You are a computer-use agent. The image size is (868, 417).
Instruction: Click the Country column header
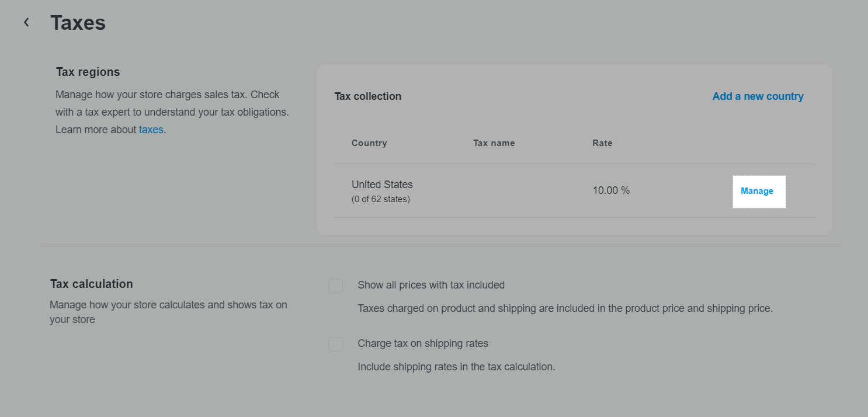pyautogui.click(x=369, y=143)
